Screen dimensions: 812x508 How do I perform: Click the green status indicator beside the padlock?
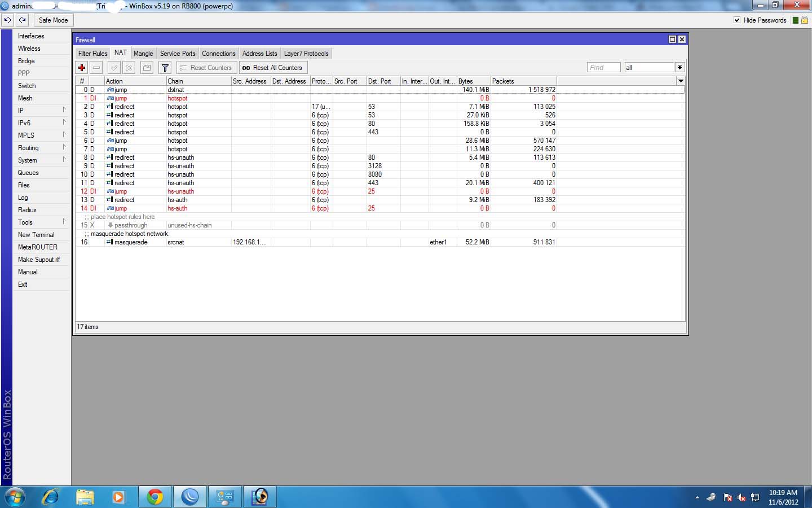click(796, 20)
